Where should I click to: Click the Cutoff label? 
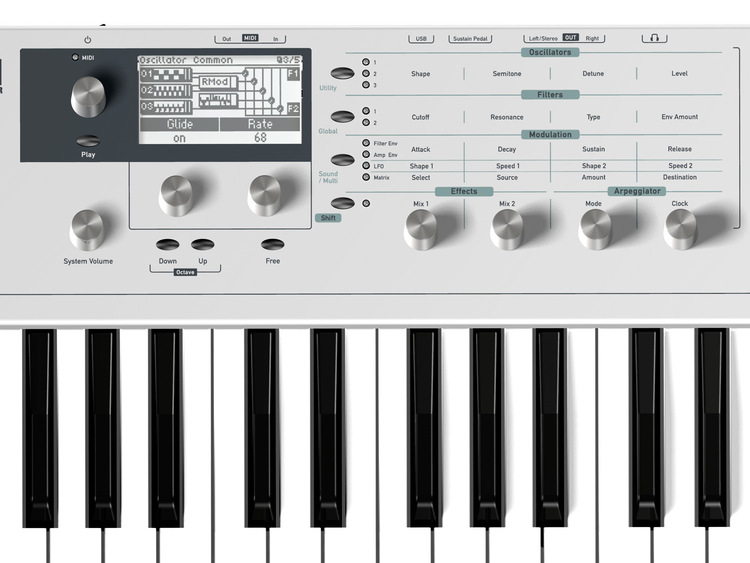tap(420, 117)
